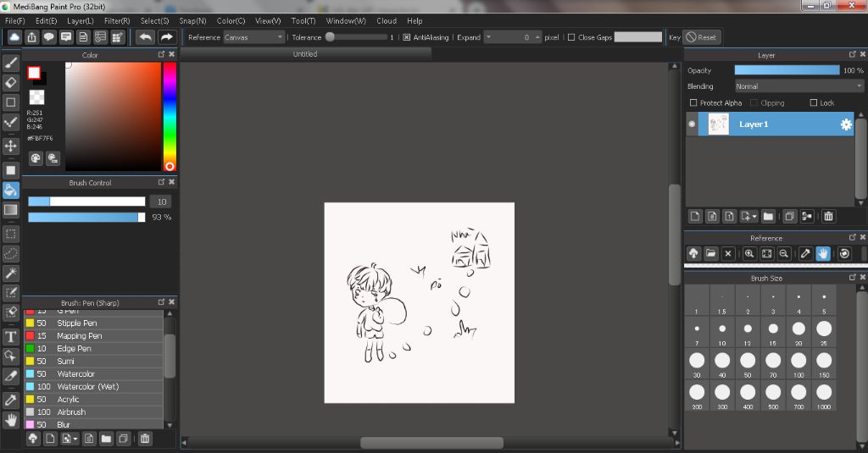
Task: Click the speech bubble toolbar icon
Action: coord(48,37)
